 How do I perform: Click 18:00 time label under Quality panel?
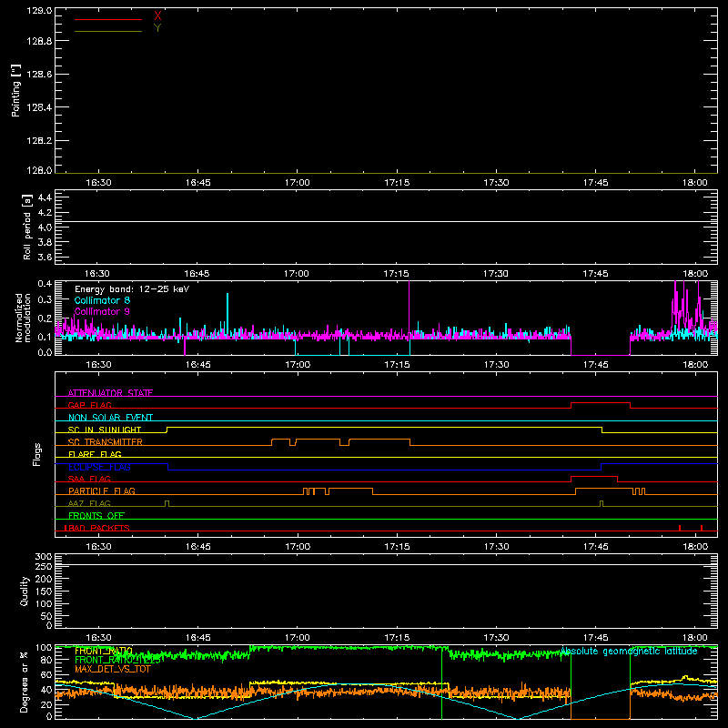click(695, 638)
